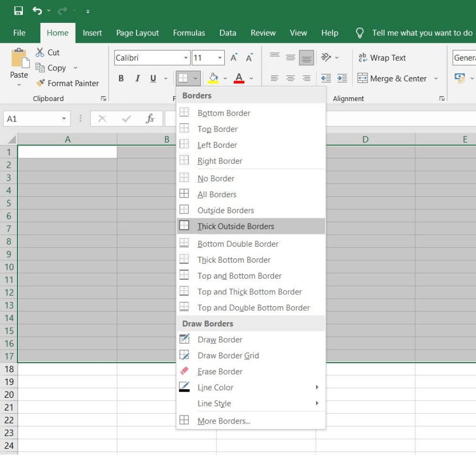The image size is (476, 455).
Task: Open the Fill Color dropdown arrow
Action: coord(225,78)
